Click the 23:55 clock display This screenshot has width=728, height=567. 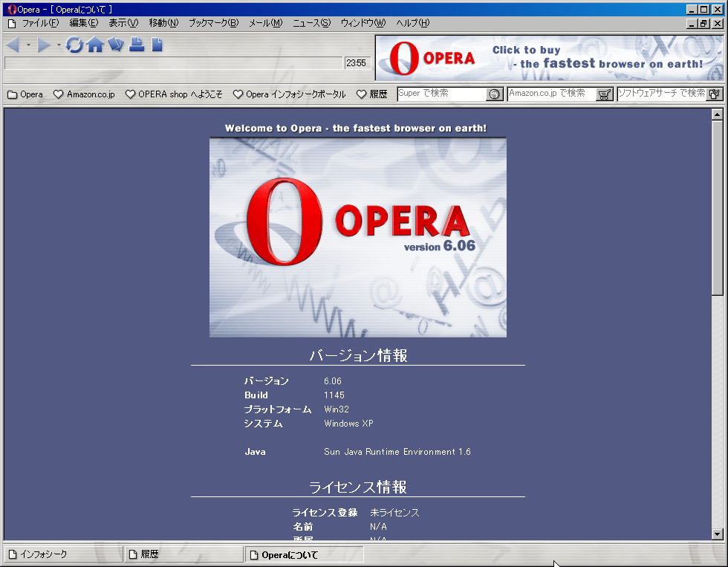(356, 63)
